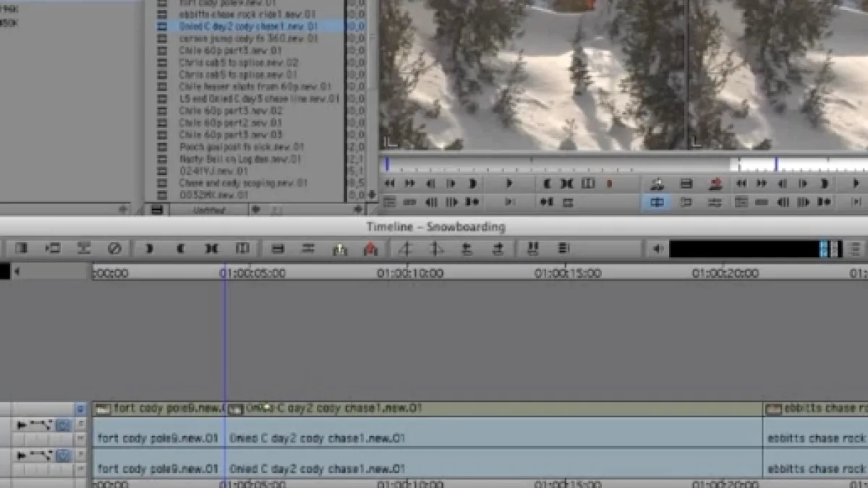Open the audio meter menu button
868x488 pixels.
coord(856,249)
